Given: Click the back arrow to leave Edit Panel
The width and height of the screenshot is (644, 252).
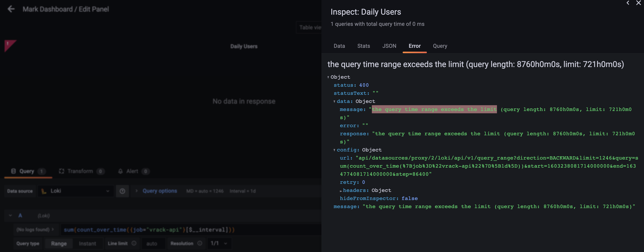Looking at the screenshot, I should [x=11, y=9].
